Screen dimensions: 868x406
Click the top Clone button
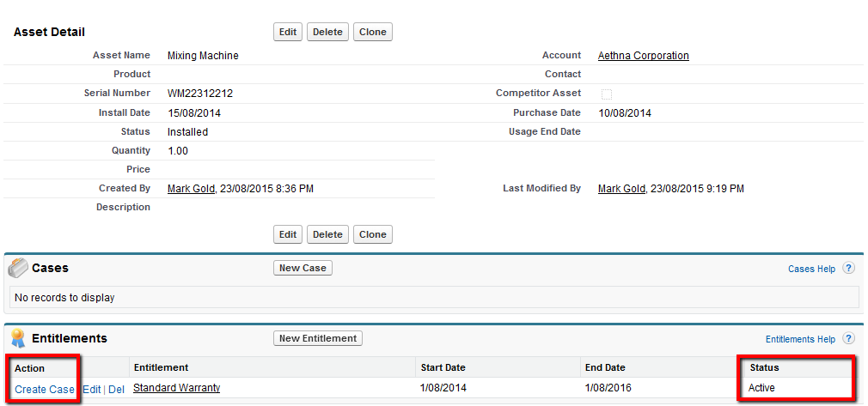pyautogui.click(x=372, y=32)
